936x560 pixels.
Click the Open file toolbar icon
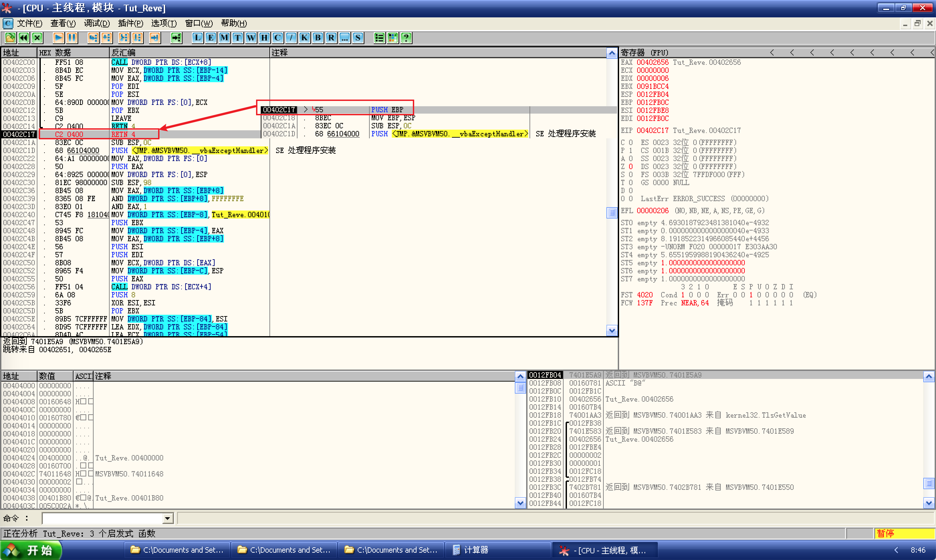click(x=10, y=38)
